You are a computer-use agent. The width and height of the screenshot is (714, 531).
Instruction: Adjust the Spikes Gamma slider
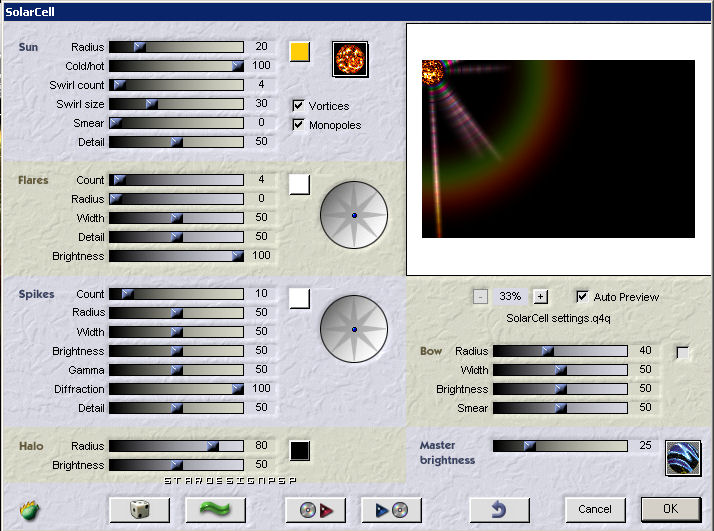176,370
